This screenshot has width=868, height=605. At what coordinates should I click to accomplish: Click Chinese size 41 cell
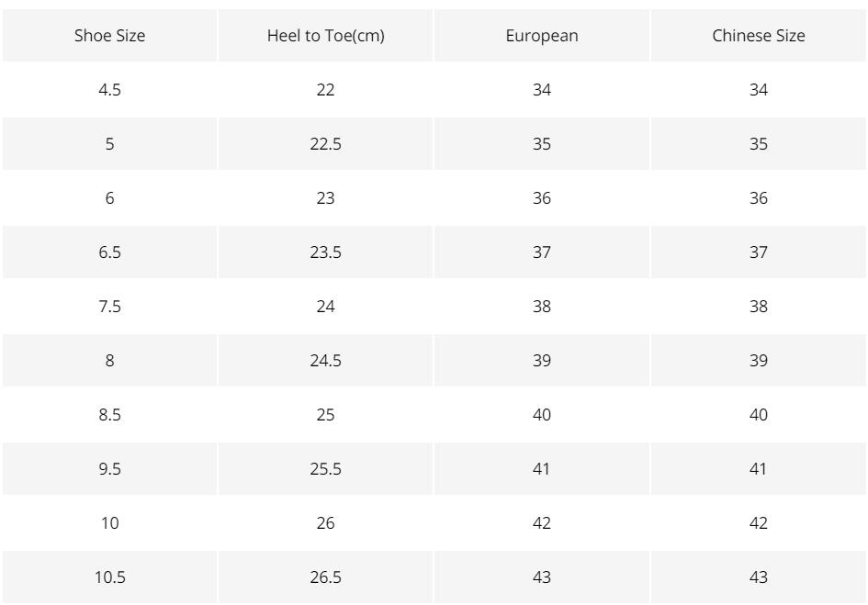click(x=759, y=469)
